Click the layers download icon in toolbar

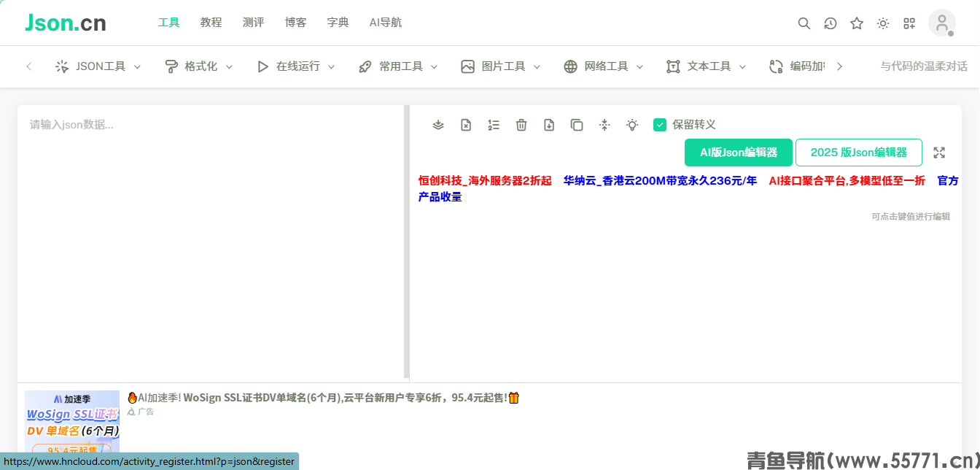click(438, 125)
